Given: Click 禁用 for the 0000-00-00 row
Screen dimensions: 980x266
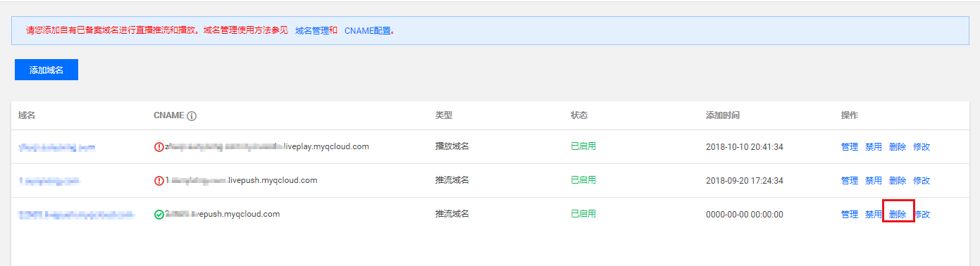Looking at the screenshot, I should pyautogui.click(x=874, y=215).
